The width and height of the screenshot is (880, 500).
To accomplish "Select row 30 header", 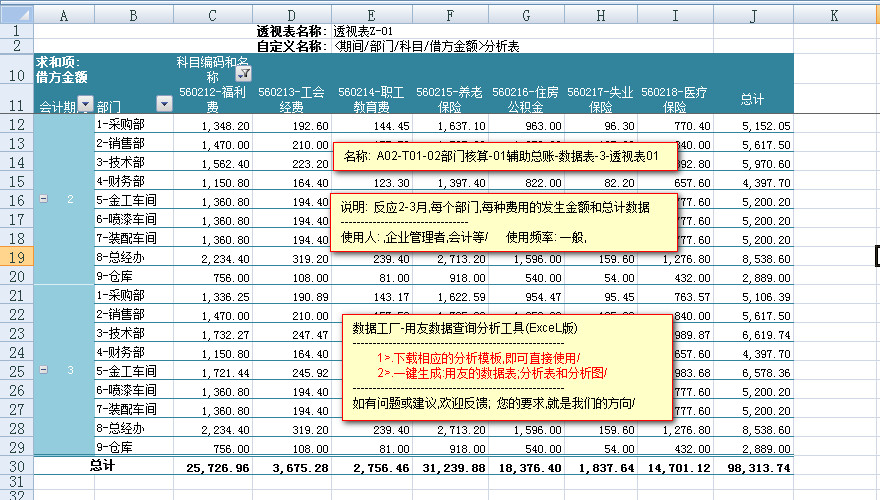I will pyautogui.click(x=17, y=466).
